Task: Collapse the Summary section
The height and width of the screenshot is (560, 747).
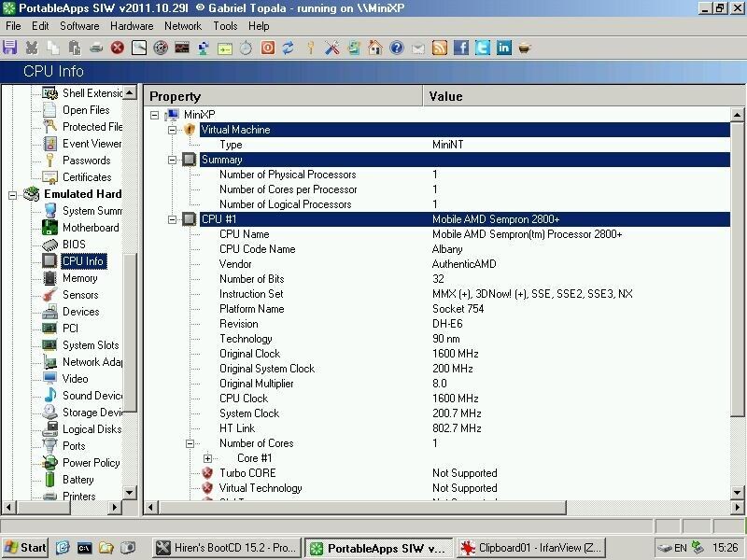Action: click(x=172, y=160)
